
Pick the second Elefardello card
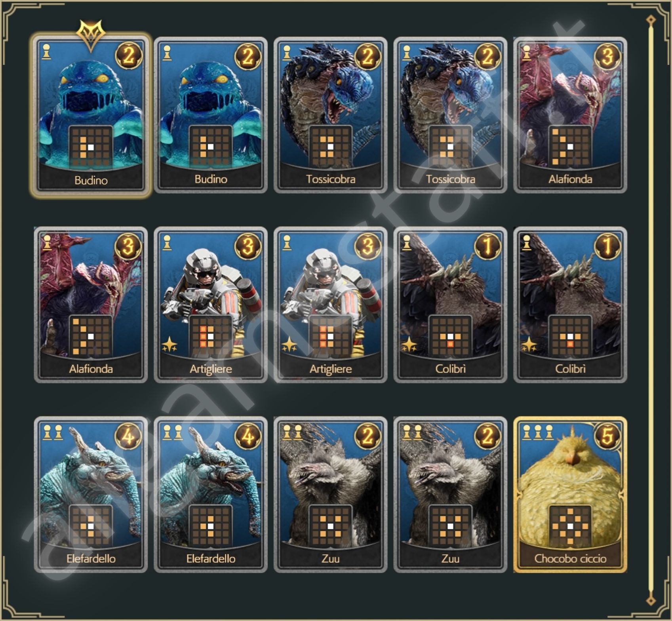pos(211,495)
